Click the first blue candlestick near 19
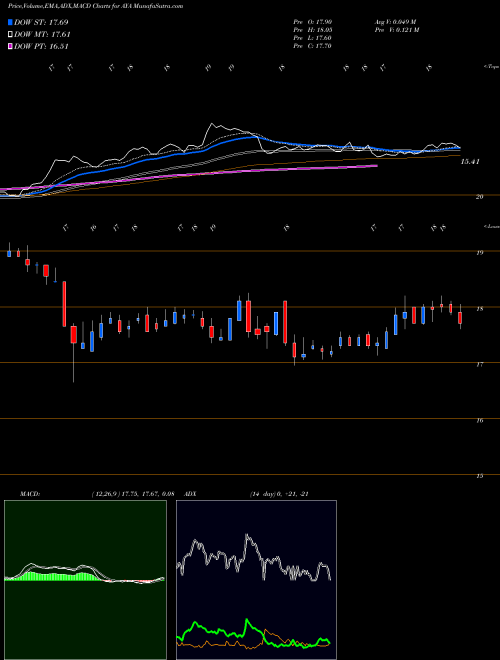 (9, 251)
